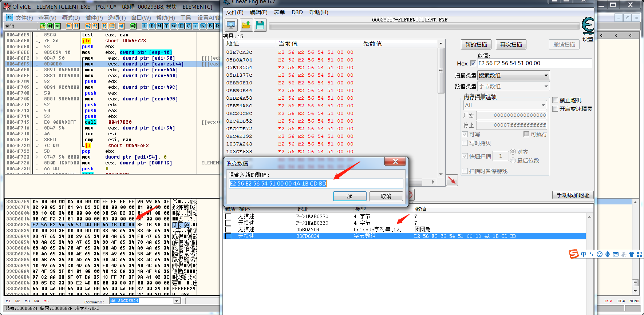
Task: Enable the 禁止随机 checkbox
Action: tap(555, 100)
